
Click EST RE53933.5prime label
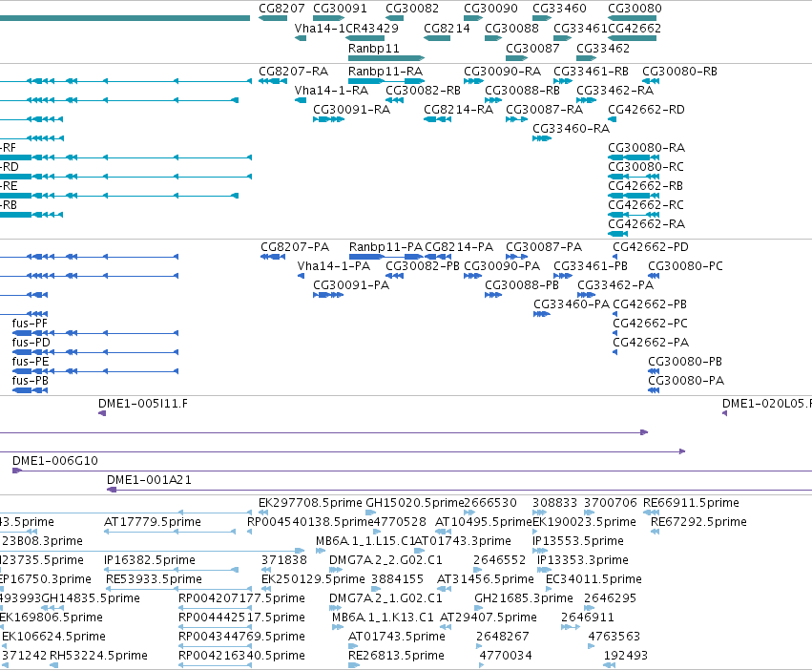[154, 578]
